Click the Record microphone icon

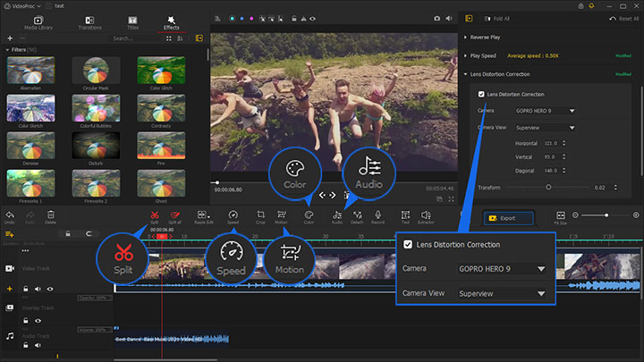click(x=378, y=215)
